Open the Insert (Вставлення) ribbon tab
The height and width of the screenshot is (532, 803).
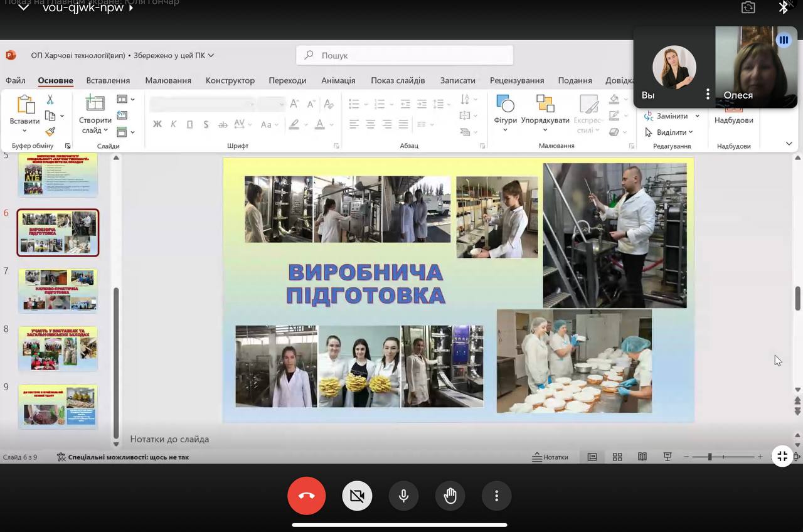pos(108,80)
